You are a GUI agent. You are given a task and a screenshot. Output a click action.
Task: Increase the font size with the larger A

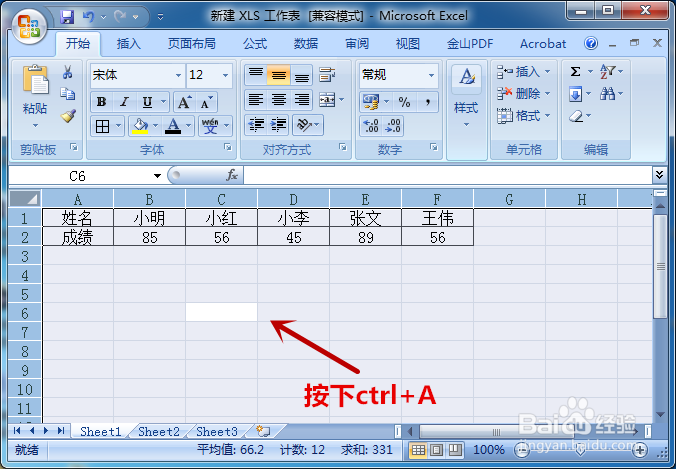(185, 102)
